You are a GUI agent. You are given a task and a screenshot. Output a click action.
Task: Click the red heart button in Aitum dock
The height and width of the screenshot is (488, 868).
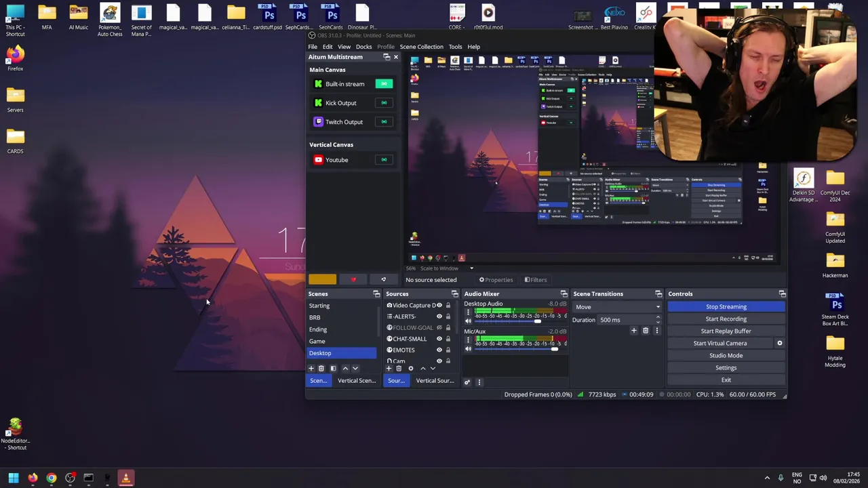pos(353,279)
